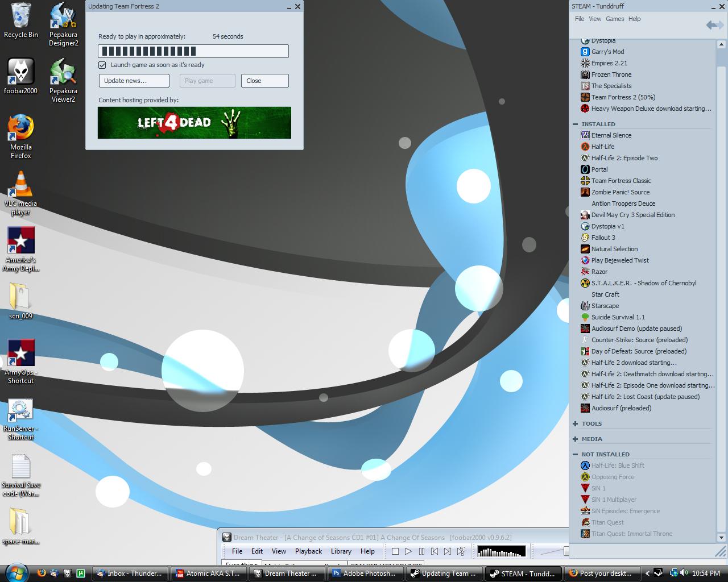
Task: Click foobar2000 spectrum visualization display
Action: click(502, 551)
